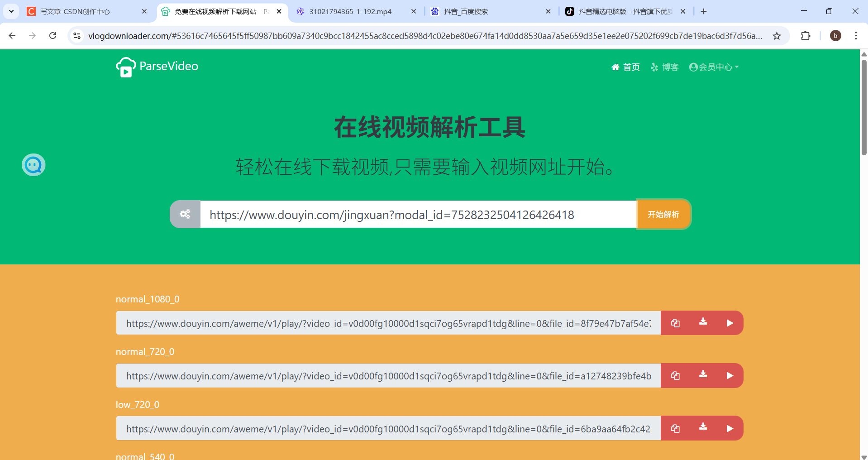Click the page vertical scrollbar thumb
868x460 pixels.
[864, 107]
